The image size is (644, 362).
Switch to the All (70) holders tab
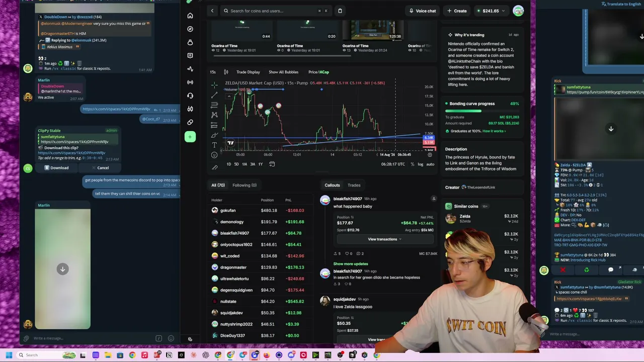coord(218,185)
